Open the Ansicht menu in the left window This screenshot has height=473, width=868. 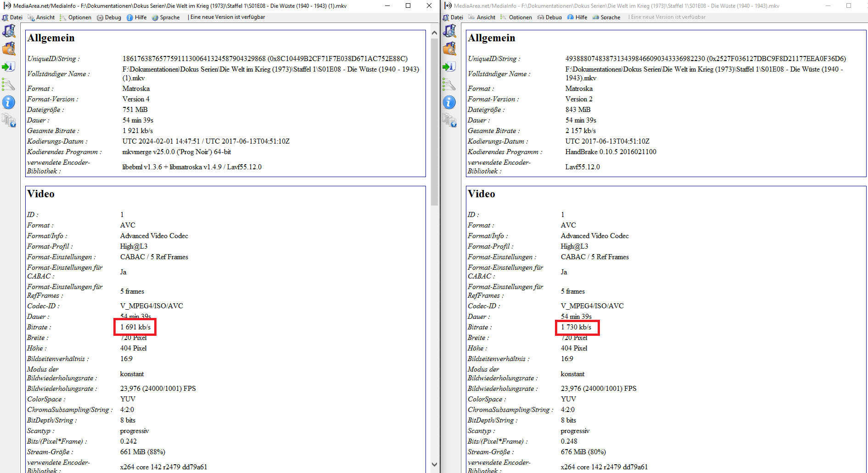pyautogui.click(x=41, y=17)
